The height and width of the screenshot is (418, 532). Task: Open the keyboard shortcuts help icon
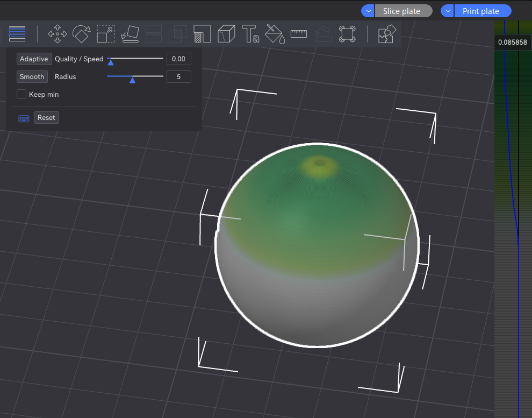tap(24, 117)
